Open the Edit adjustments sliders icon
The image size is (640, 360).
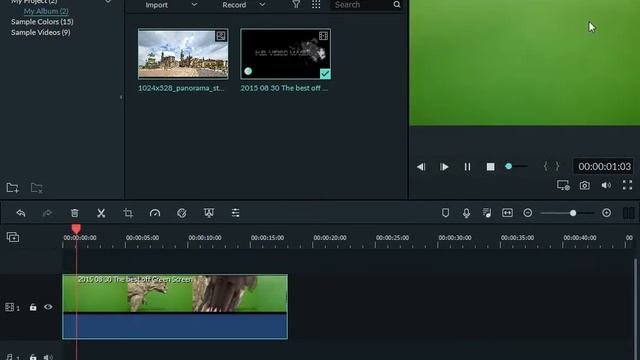tap(236, 213)
